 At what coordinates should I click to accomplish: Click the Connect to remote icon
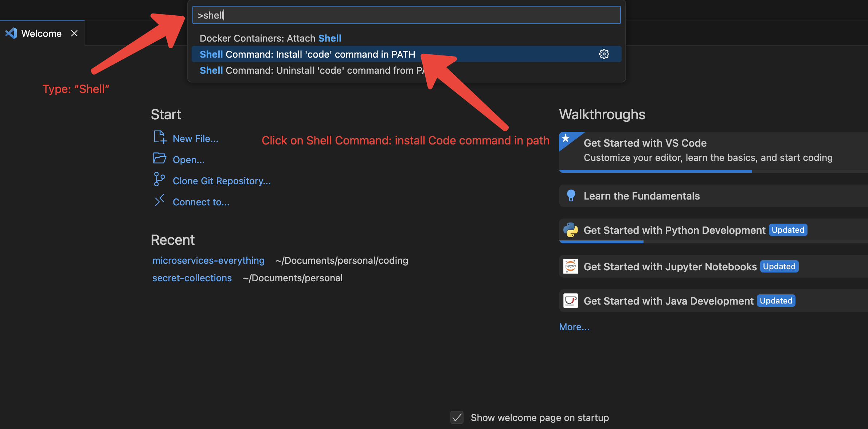tap(160, 200)
